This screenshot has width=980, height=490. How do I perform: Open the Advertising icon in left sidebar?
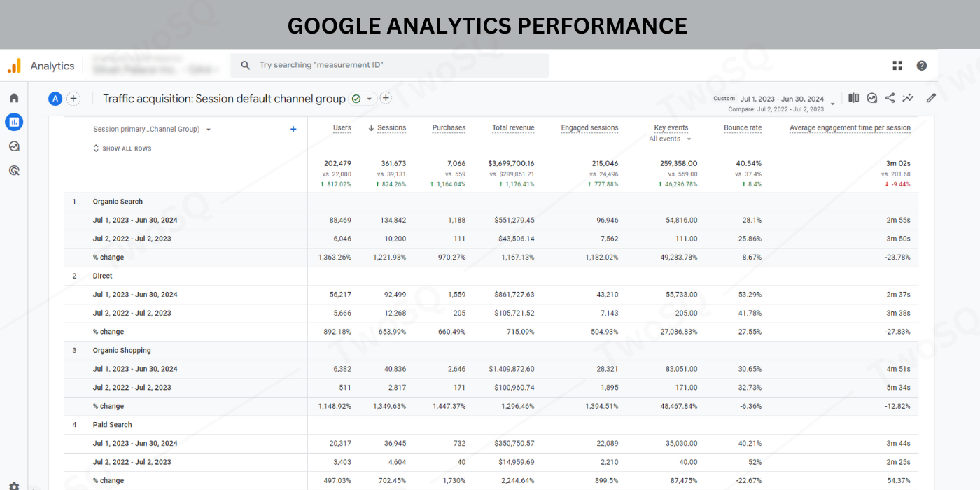click(14, 170)
